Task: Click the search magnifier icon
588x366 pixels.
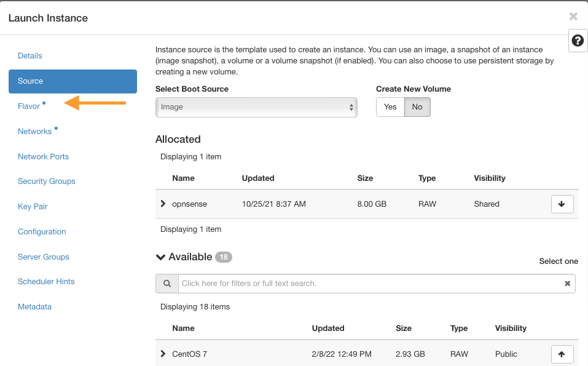Action: pyautogui.click(x=167, y=284)
